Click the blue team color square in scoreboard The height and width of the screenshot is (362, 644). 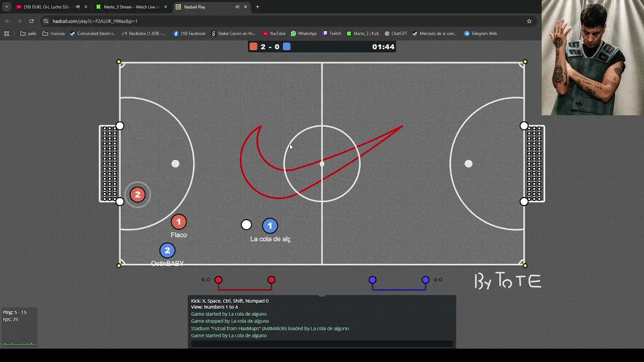point(286,47)
